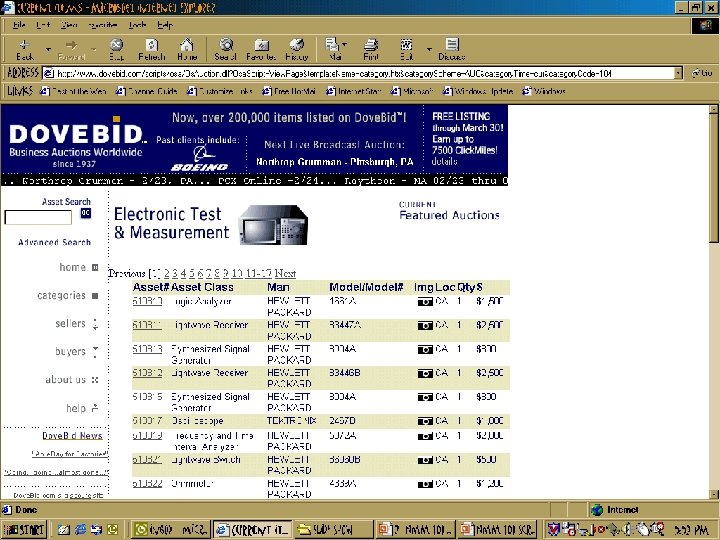Launch Internet Explorer from quick launch
The height and width of the screenshot is (540, 720).
click(x=80, y=529)
